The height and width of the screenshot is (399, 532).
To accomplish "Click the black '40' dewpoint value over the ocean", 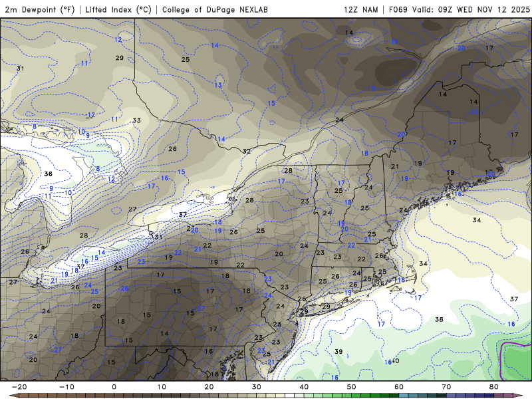I will click(x=396, y=360).
